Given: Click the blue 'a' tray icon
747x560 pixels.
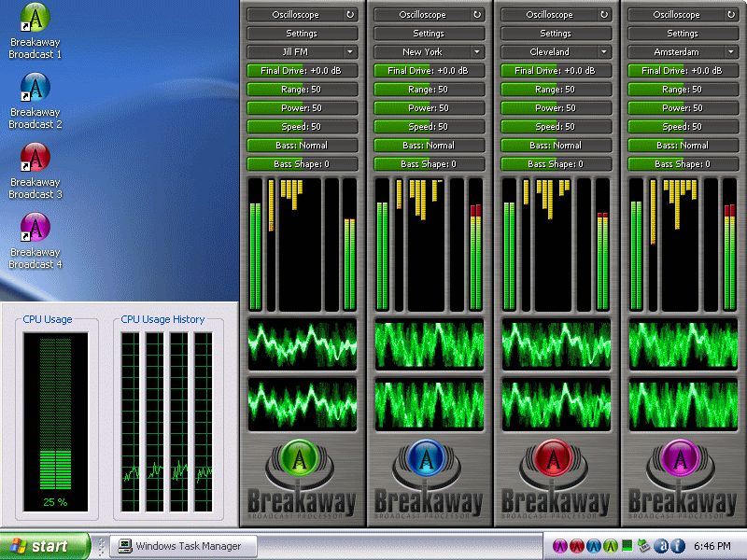Looking at the screenshot, I should (x=661, y=546).
